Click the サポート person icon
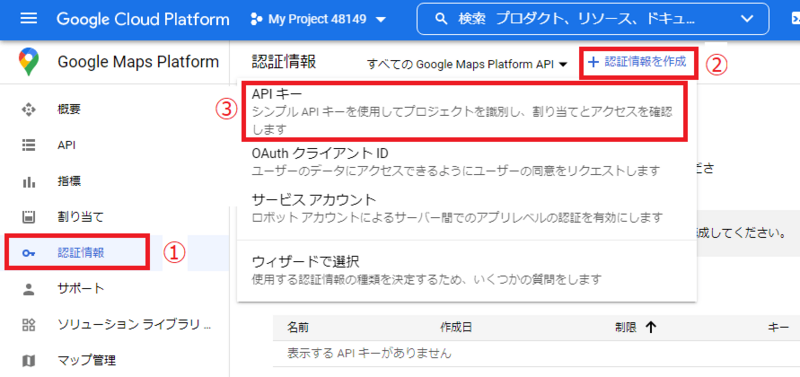This screenshot has height=377, width=800. point(29,289)
